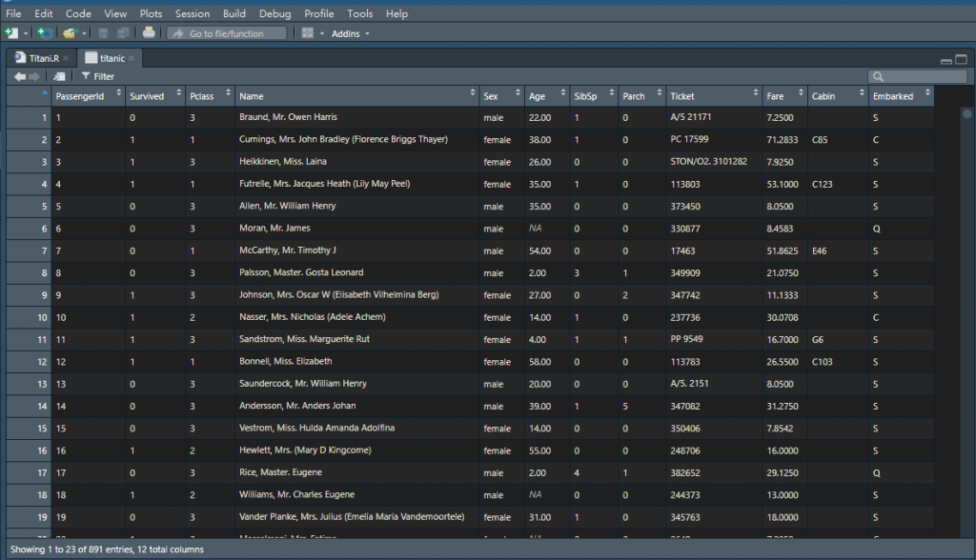Open the Plots menu
The width and height of the screenshot is (976, 560).
coord(151,13)
